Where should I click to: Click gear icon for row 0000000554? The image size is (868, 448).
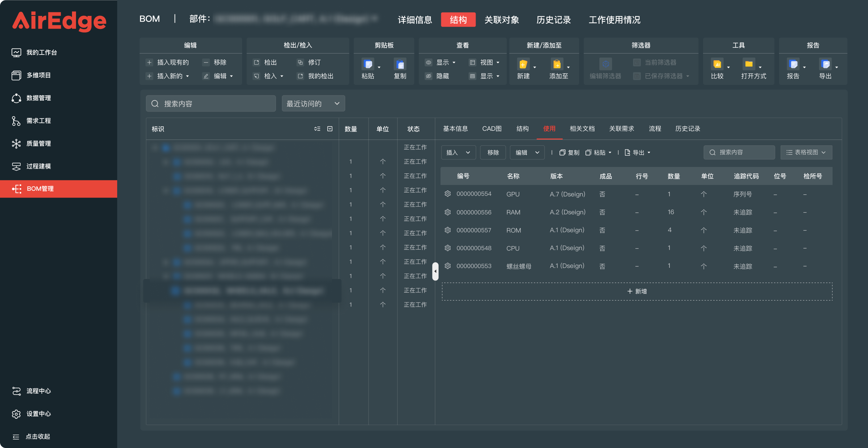448,194
